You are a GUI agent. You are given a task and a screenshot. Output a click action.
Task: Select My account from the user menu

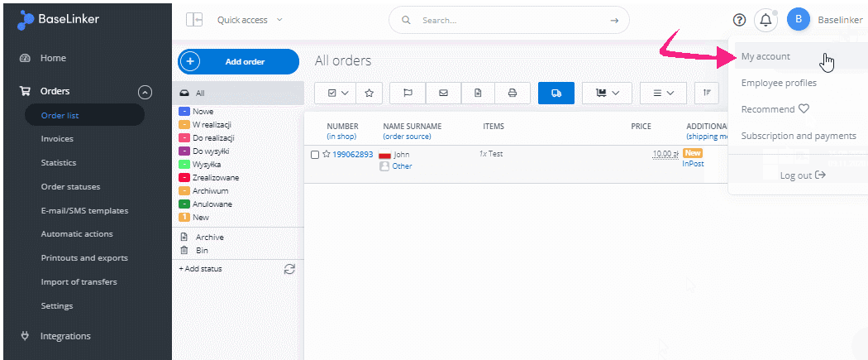click(765, 57)
